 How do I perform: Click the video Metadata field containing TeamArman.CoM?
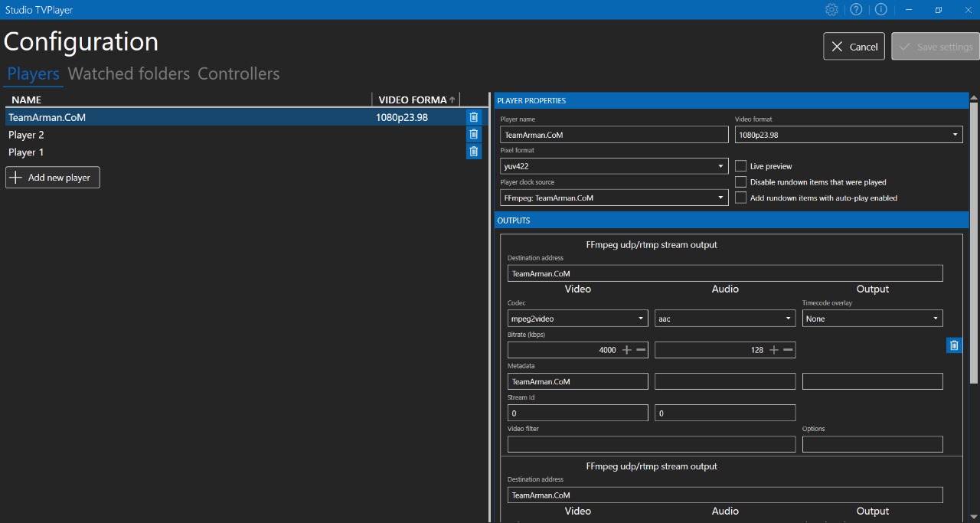click(x=578, y=381)
